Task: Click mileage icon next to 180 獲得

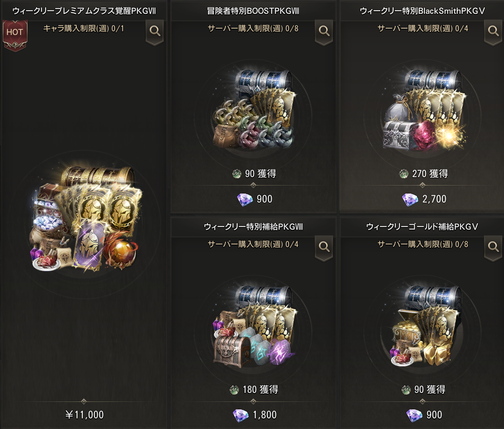Action: coord(234,390)
